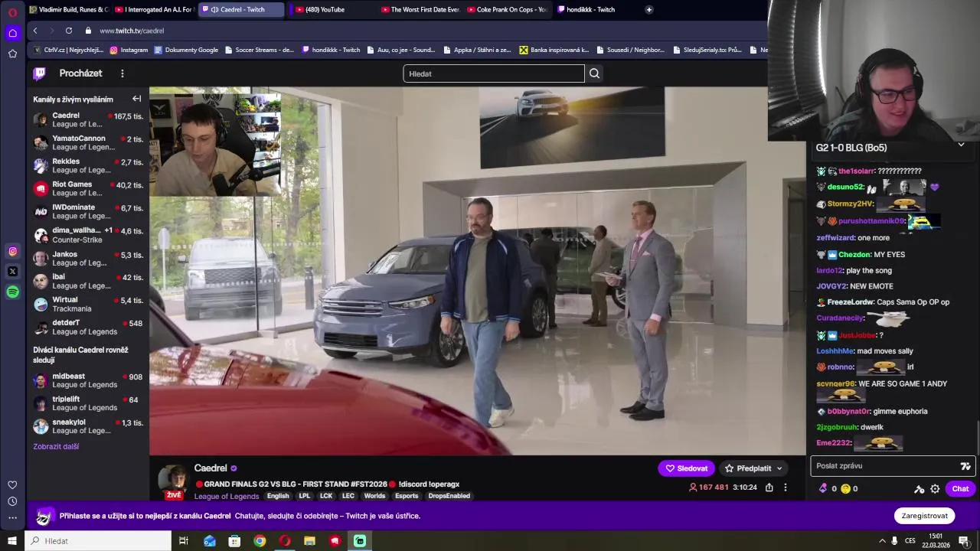This screenshot has width=980, height=551.
Task: Click the Procházet browse link
Action: coord(80,73)
